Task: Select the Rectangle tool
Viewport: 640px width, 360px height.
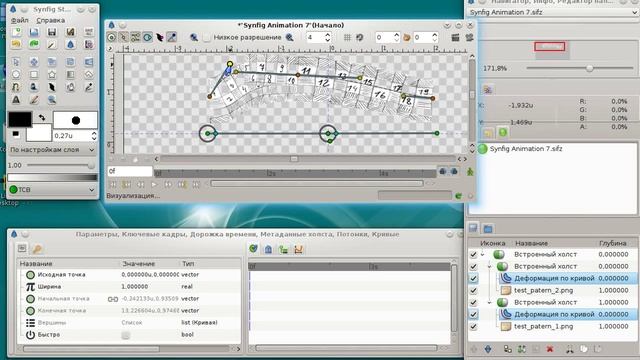Action: 34,75
